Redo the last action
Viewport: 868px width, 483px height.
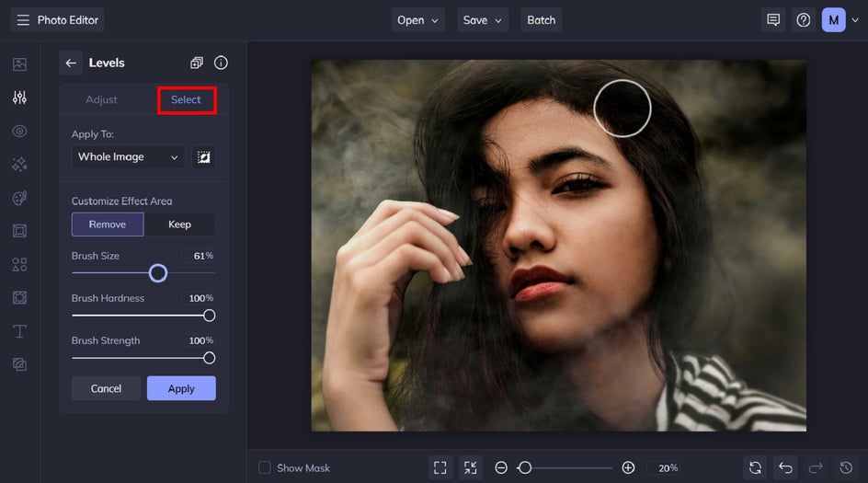coord(816,468)
